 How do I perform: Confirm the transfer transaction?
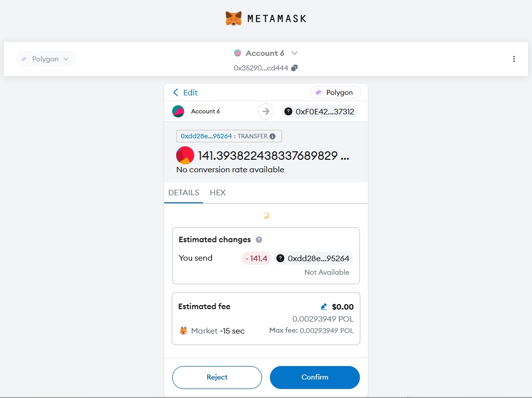pos(314,377)
